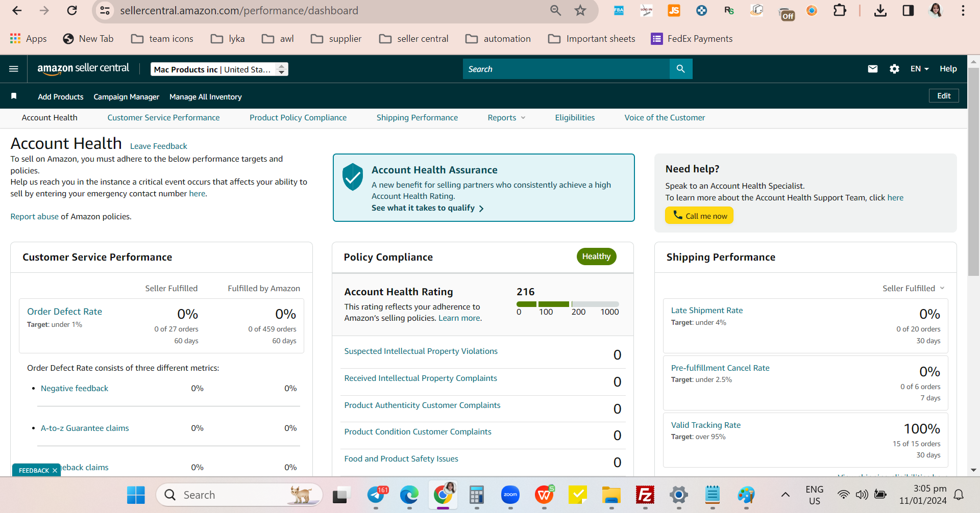Open the browser Extensions puzzle icon
Image resolution: width=980 pixels, height=513 pixels.
point(840,10)
